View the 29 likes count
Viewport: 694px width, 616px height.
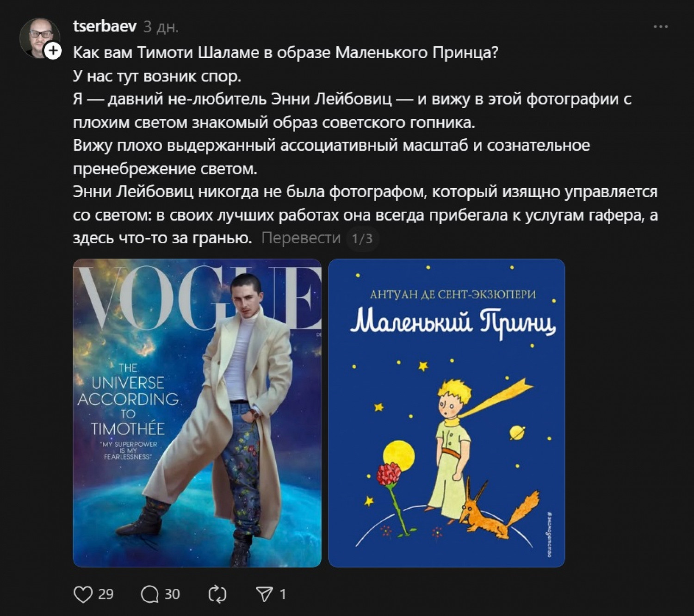[x=106, y=594]
